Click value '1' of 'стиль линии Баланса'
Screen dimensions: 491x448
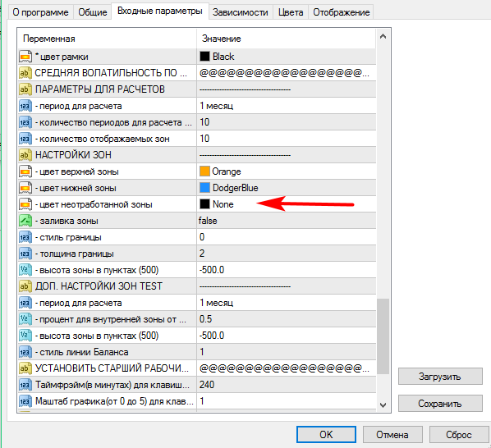click(x=202, y=352)
